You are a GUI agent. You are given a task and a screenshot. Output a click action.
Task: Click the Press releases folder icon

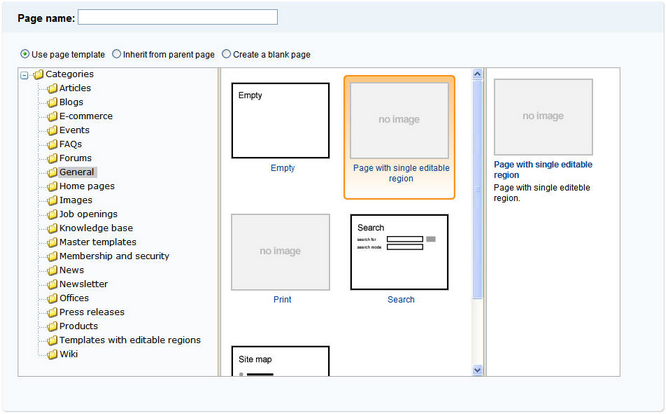click(x=52, y=313)
